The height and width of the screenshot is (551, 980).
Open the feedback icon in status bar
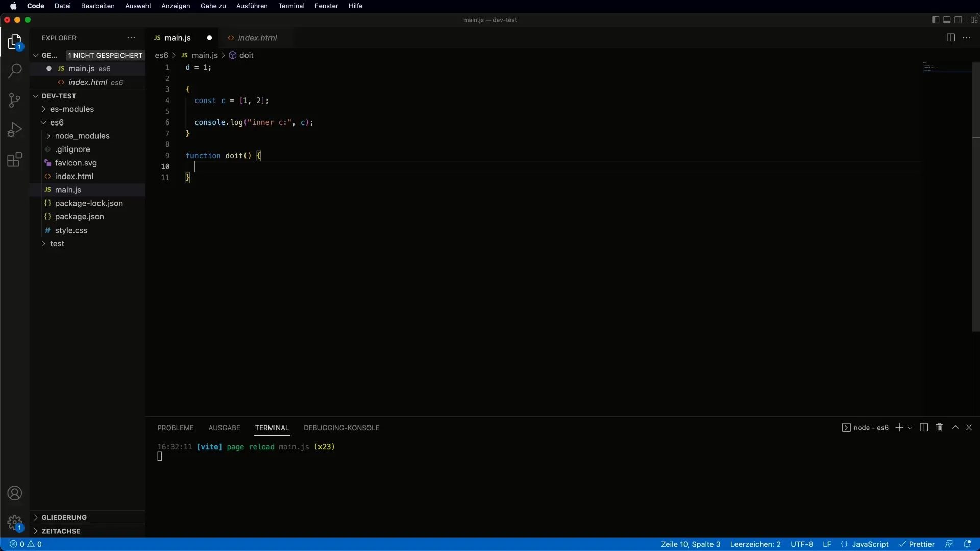tap(949, 544)
